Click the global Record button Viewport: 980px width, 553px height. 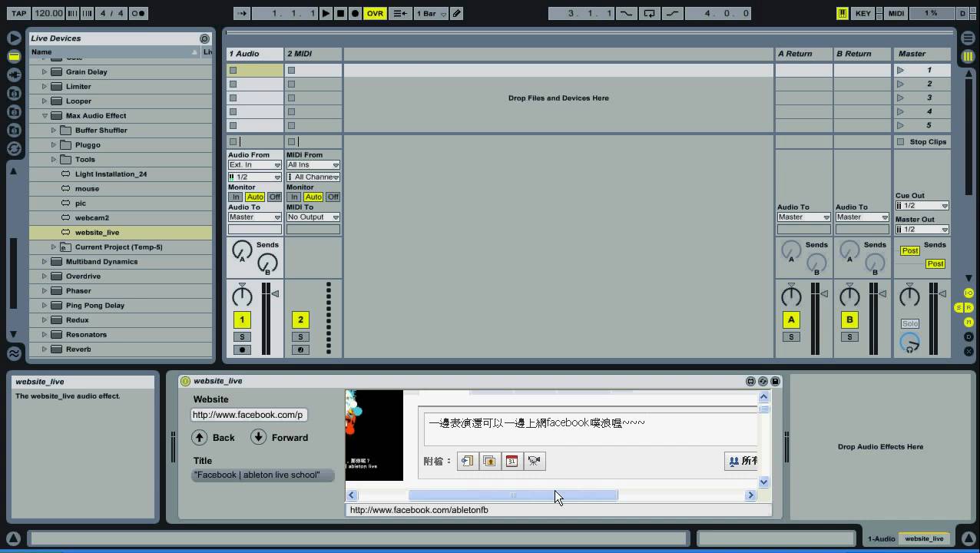coord(355,13)
